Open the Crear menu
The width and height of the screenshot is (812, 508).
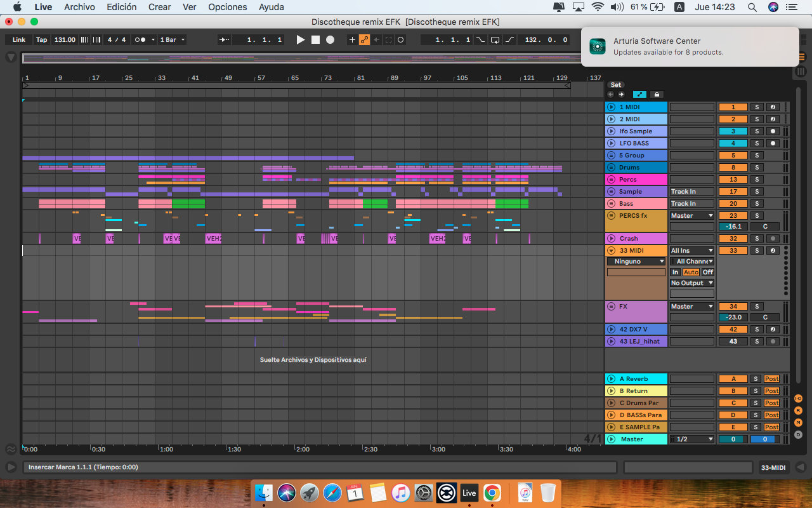(159, 7)
